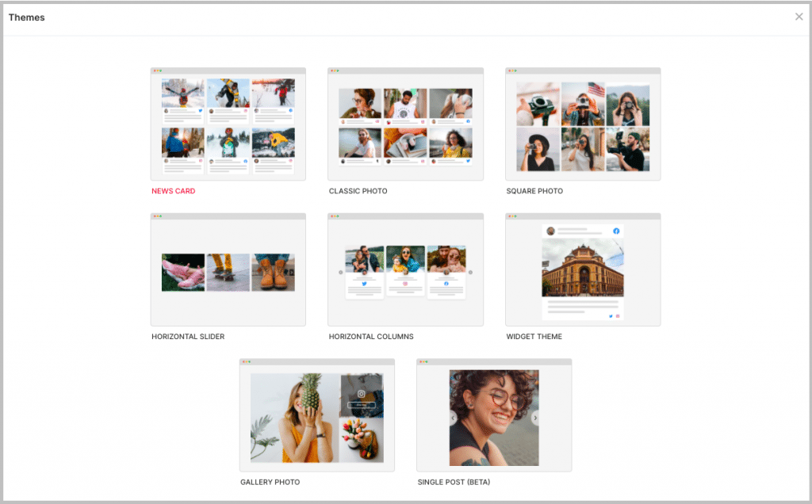This screenshot has width=812, height=504.
Task: Click right arrow in Horizontal Columns preview
Action: point(470,273)
